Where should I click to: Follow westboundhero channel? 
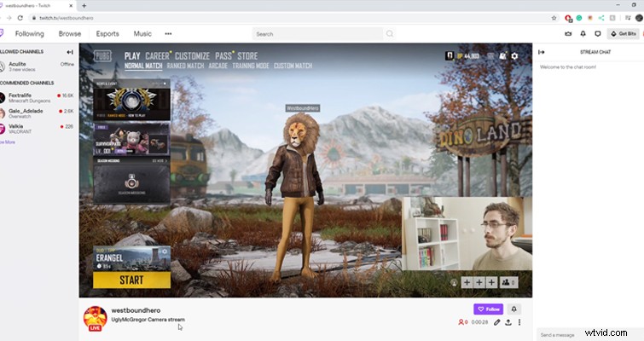489,309
